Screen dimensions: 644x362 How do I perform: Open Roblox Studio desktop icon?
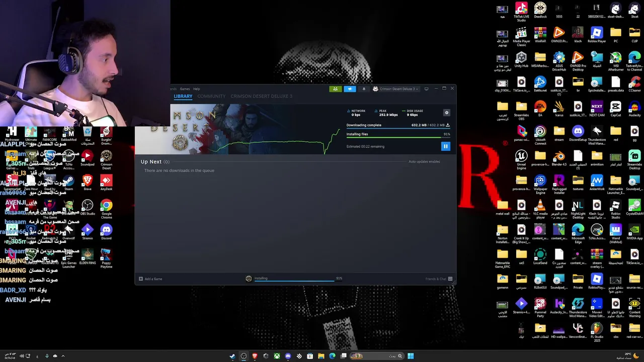pyautogui.click(x=616, y=209)
